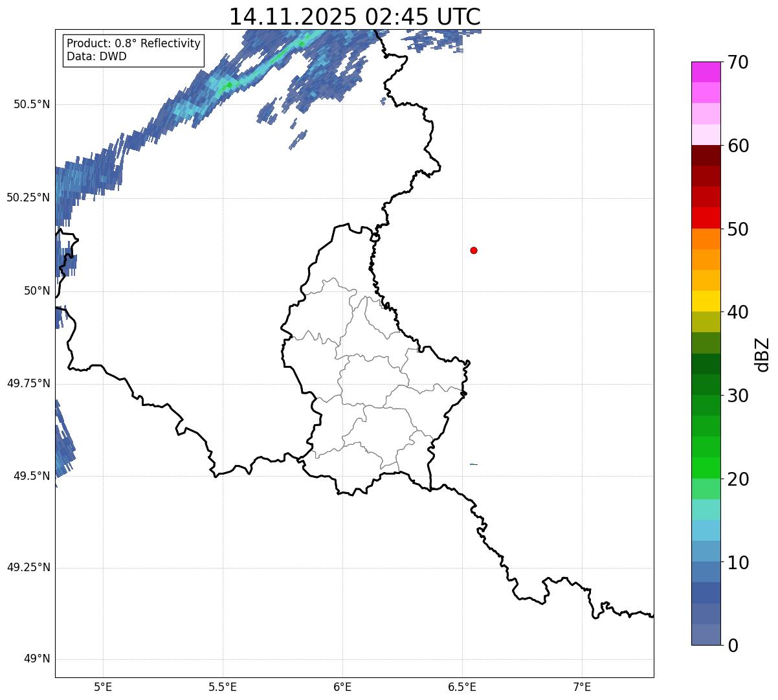
Task: Click the 0 label on the colorbar
Action: point(733,646)
